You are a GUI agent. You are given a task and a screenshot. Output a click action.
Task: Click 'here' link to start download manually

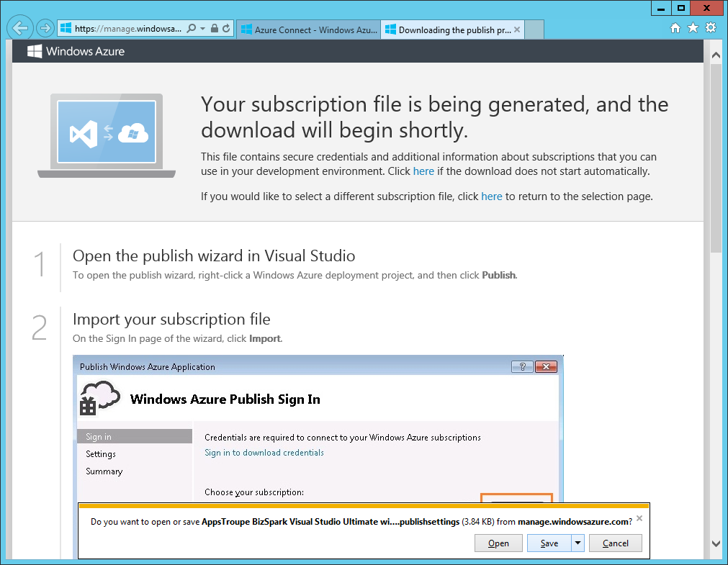tap(423, 171)
